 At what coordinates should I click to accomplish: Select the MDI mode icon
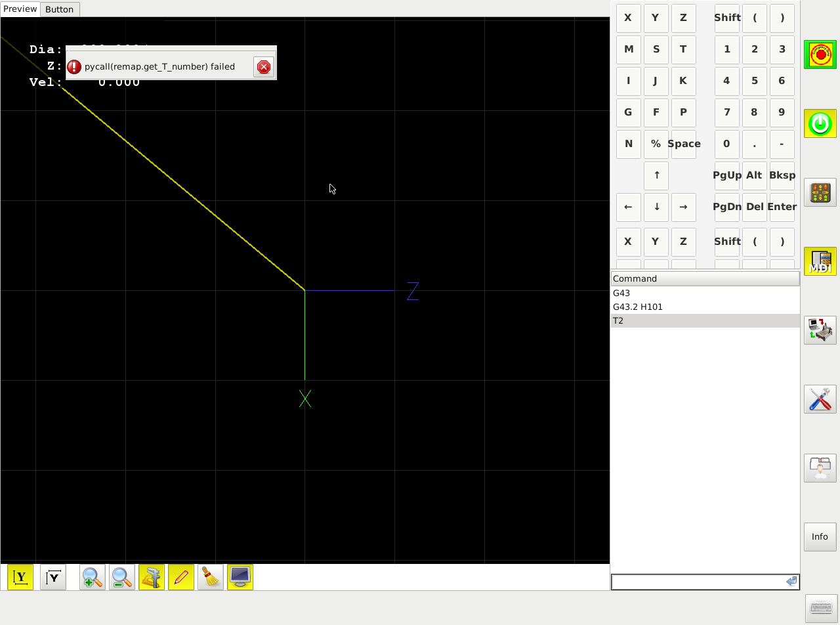[x=820, y=261]
